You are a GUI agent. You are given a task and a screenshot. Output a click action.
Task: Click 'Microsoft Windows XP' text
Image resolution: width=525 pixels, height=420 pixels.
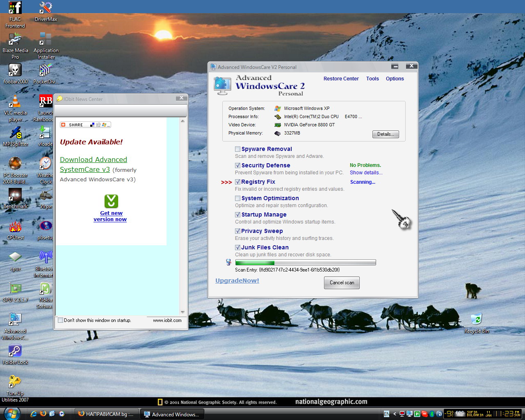point(307,108)
